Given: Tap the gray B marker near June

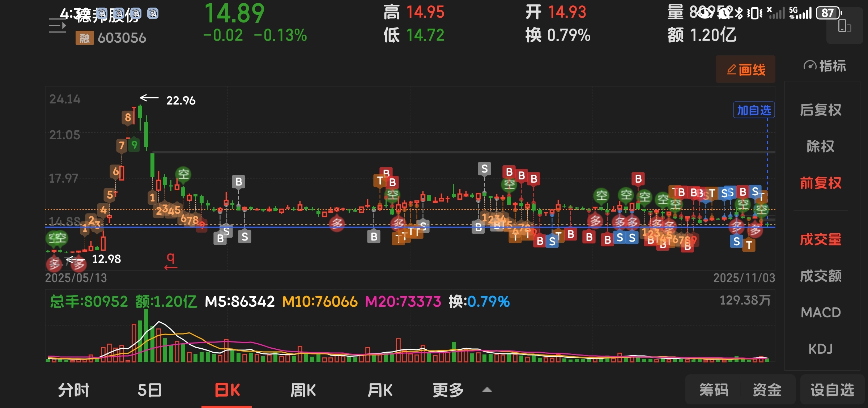Looking at the screenshot, I should click(x=238, y=182).
